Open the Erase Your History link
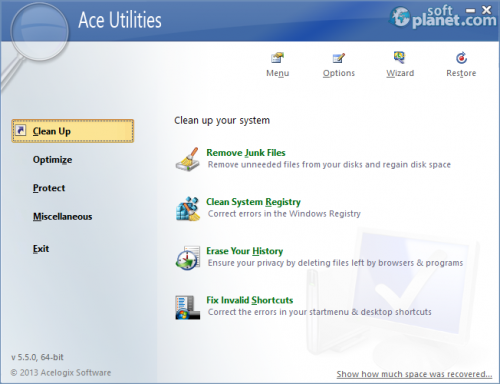Image resolution: width=500 pixels, height=384 pixels. (245, 251)
